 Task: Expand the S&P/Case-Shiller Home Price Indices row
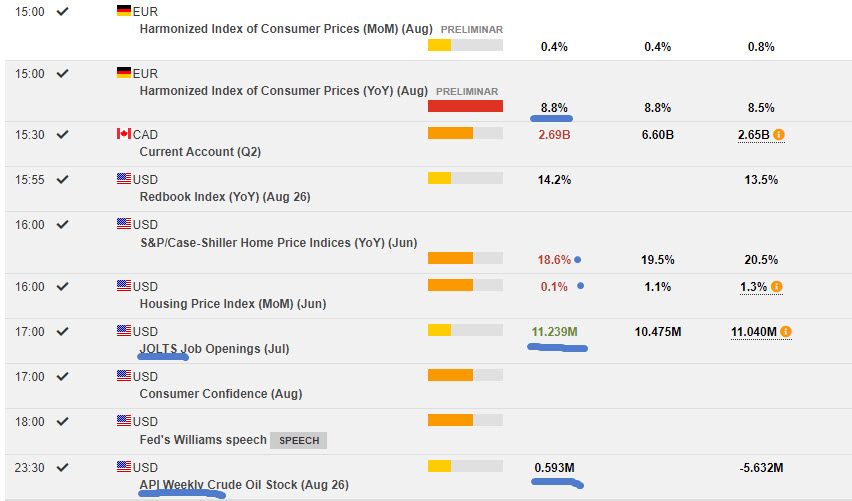click(x=278, y=242)
